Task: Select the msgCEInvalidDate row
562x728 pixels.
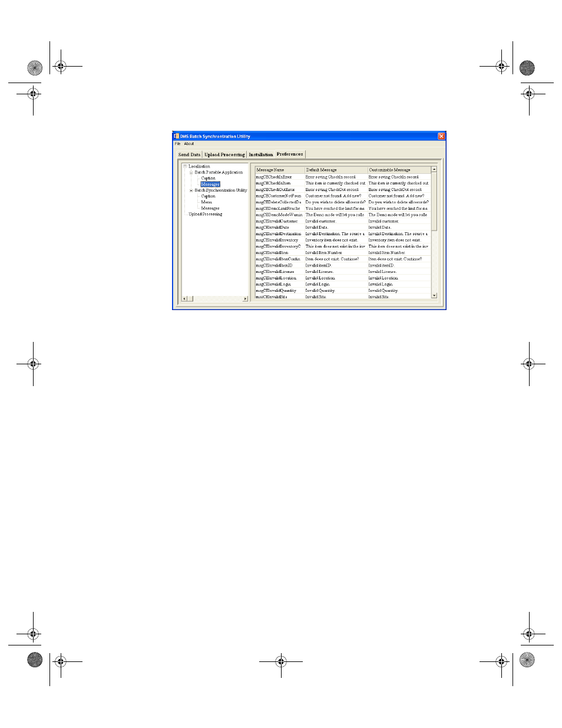Action: coord(343,228)
